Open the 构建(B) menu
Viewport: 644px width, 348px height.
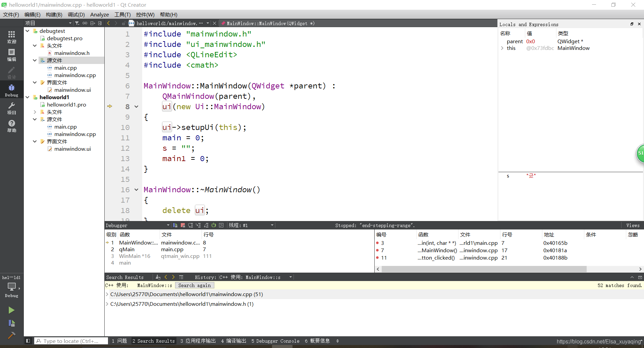54,14
